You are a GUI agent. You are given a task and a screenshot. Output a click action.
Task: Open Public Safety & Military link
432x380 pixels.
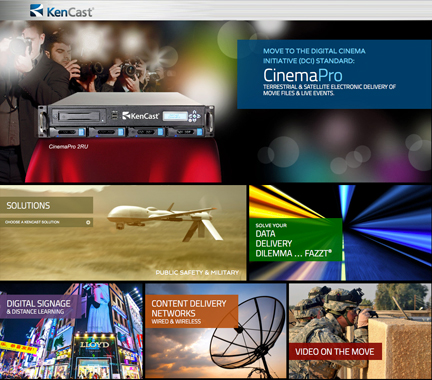197,273
